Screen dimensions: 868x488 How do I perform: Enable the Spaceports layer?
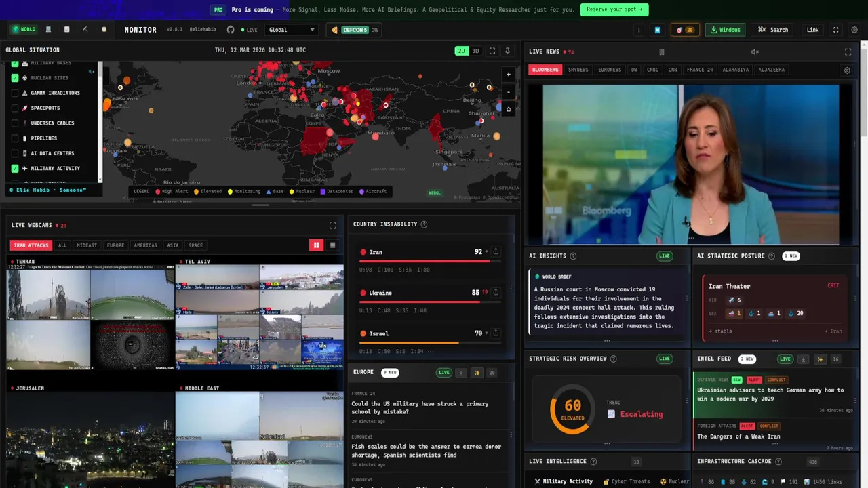(x=15, y=108)
